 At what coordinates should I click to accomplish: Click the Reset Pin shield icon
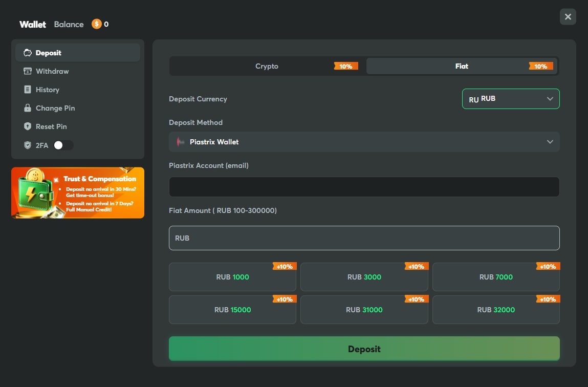click(x=28, y=126)
